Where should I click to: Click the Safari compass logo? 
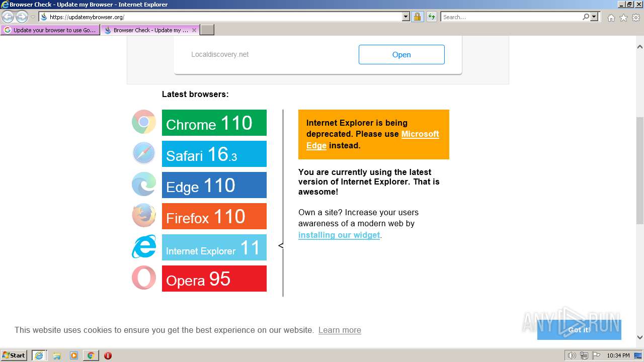[x=144, y=153]
